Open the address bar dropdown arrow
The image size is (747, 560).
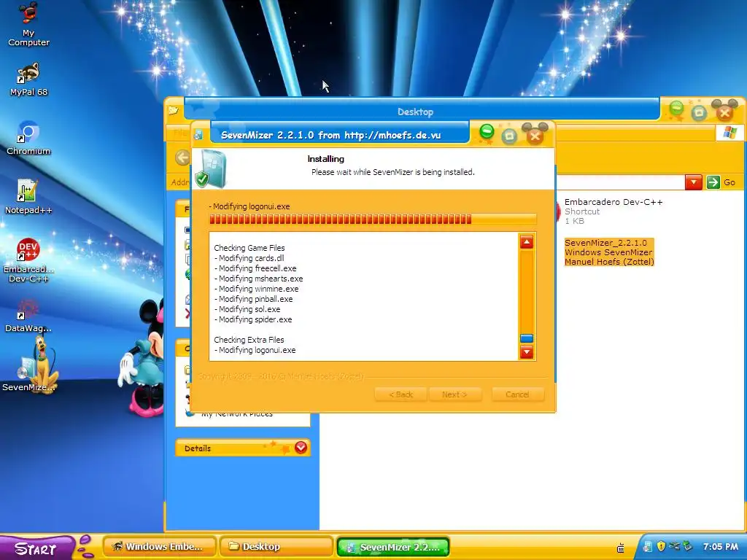click(x=694, y=182)
